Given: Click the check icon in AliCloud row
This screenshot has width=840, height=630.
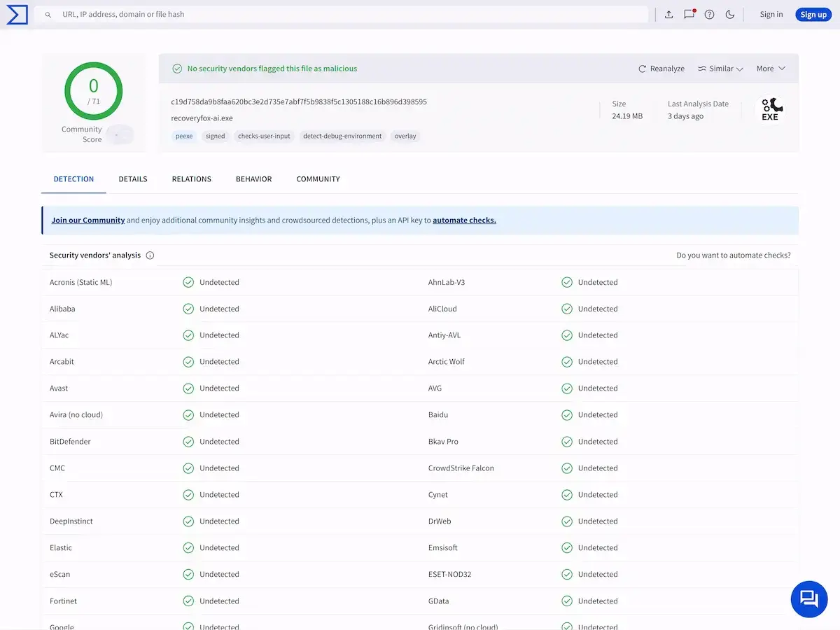Looking at the screenshot, I should 567,309.
